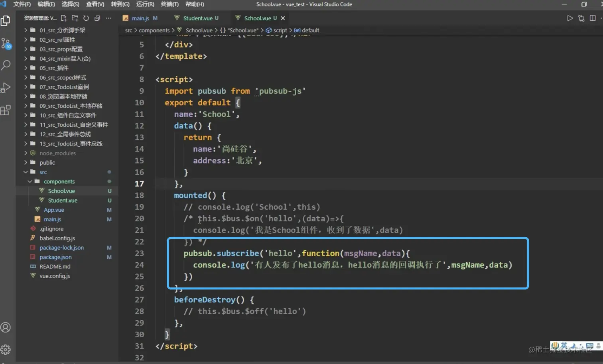Image resolution: width=603 pixels, height=364 pixels.
Task: Expand the 10_src_组件自定义事件 folder
Action: click(x=68, y=115)
